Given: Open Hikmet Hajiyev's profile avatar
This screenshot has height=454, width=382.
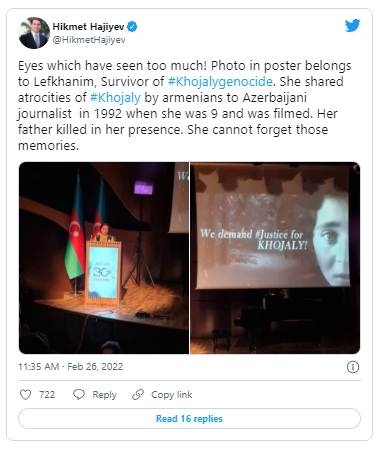Looking at the screenshot, I should (x=34, y=33).
